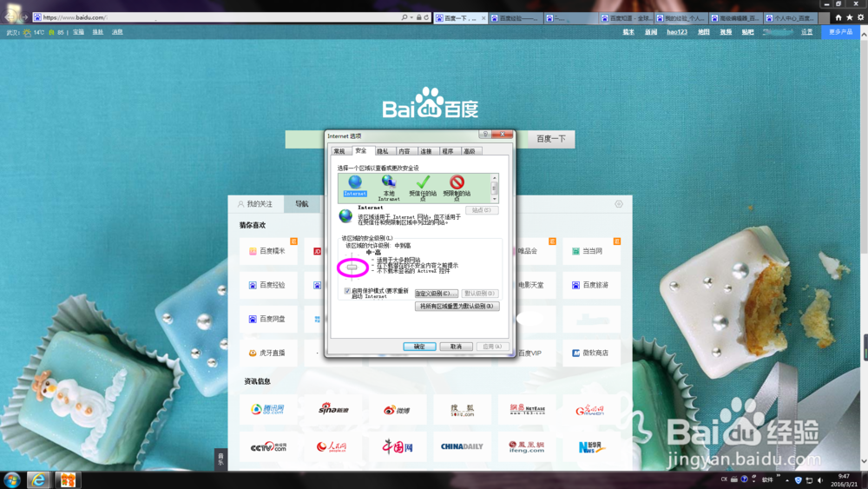Click the IE back arrow button

12,17
